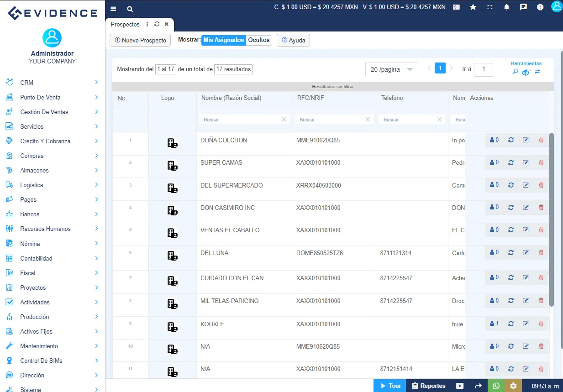Expand the CRM sidebar menu
This screenshot has height=392, width=563.
tap(52, 83)
